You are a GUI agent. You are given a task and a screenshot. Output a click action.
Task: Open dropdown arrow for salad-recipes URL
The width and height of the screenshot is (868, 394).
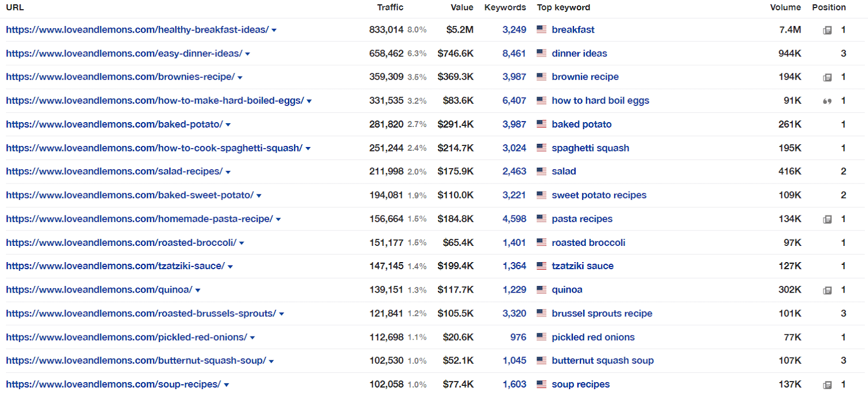(x=228, y=172)
